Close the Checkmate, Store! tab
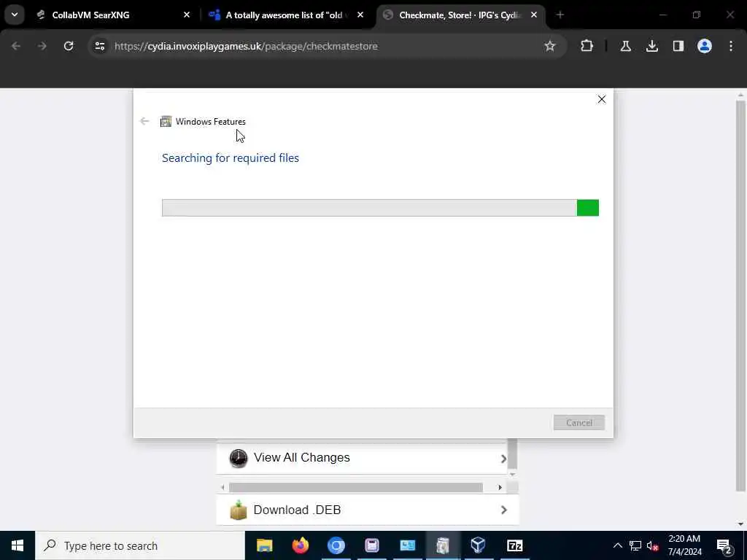Viewport: 747px width, 560px height. click(x=534, y=15)
